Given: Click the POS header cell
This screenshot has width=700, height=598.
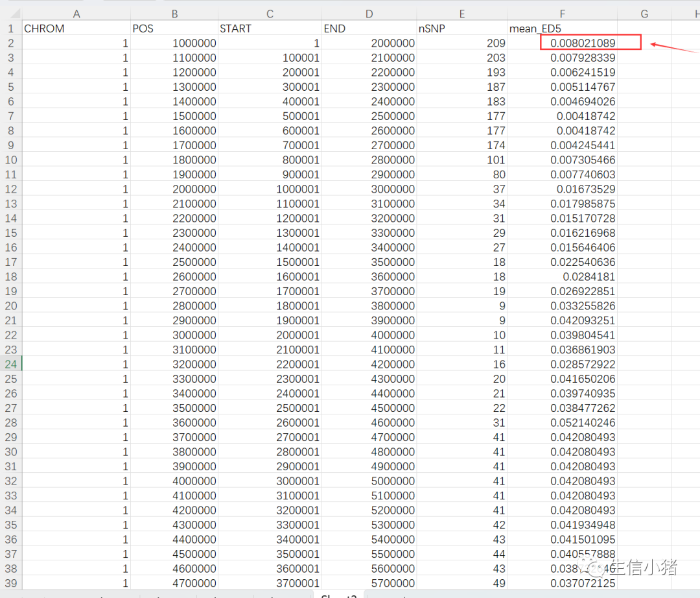Looking at the screenshot, I should click(x=174, y=29).
